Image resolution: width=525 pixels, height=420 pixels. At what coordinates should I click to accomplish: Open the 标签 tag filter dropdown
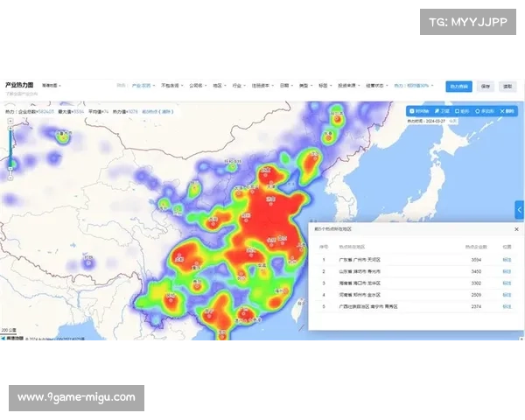click(325, 86)
